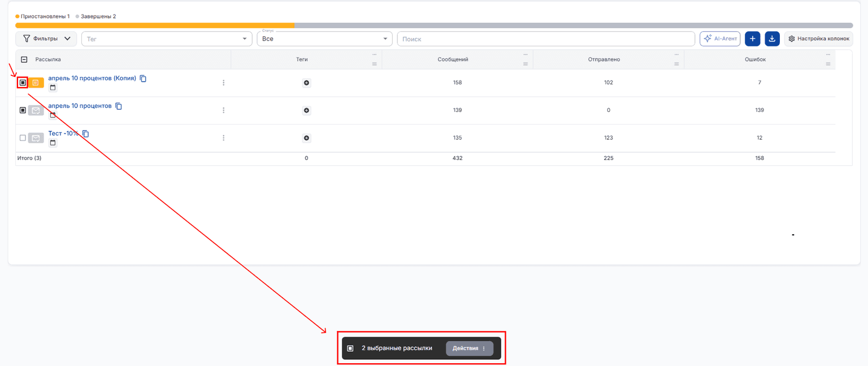Click the "Ошибок" column hamburger menu icon
The image size is (868, 366).
click(827, 64)
